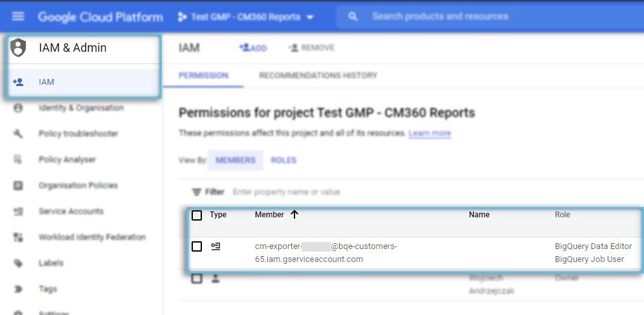Click the Name column header
Image resolution: width=644 pixels, height=315 pixels.
point(480,214)
